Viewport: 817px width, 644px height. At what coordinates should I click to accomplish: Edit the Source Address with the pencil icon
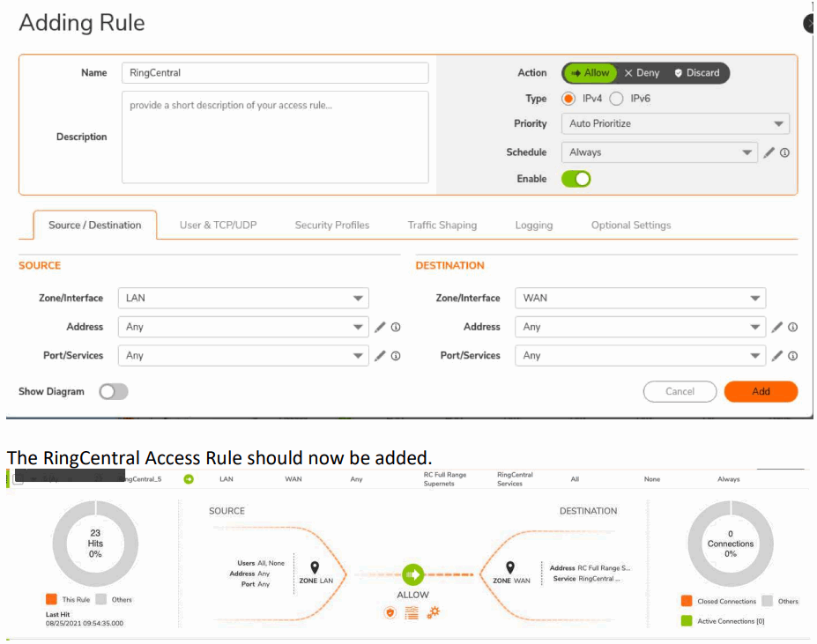(x=380, y=327)
